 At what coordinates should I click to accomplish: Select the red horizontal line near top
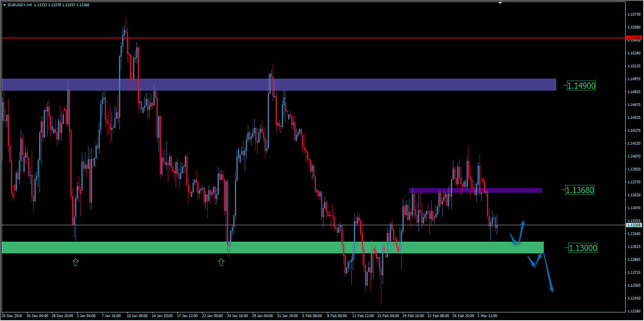tap(313, 38)
